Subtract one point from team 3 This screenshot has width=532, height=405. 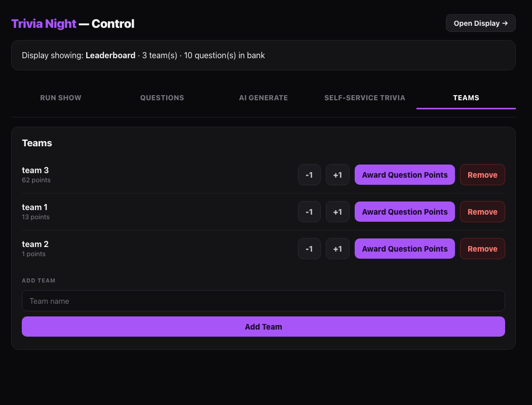click(x=309, y=175)
